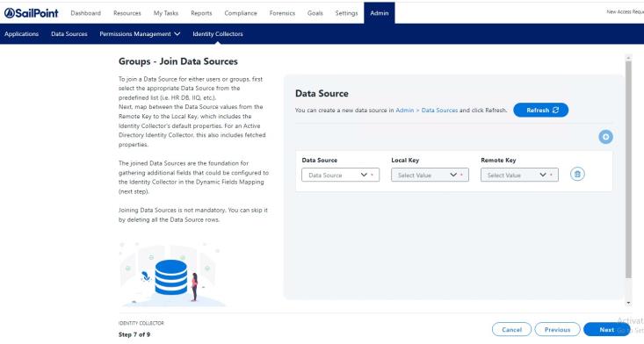Add a new data source row

[605, 137]
